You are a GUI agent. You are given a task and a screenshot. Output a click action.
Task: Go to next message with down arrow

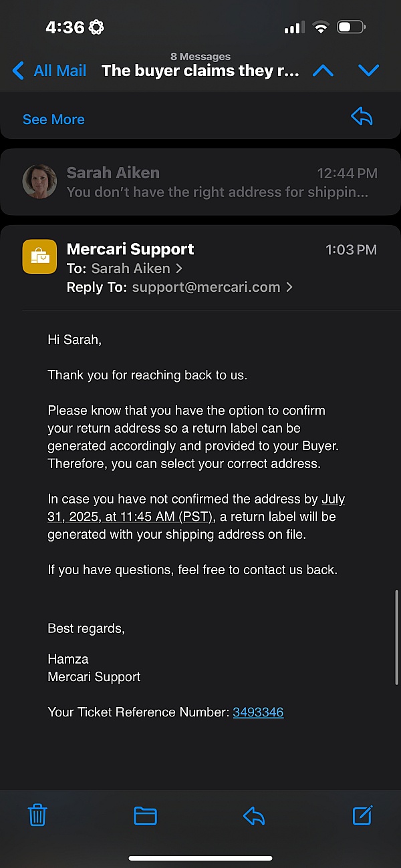click(x=369, y=70)
